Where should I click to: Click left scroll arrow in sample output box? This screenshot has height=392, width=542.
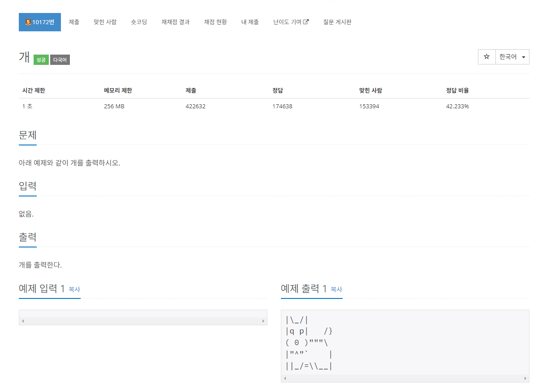(285, 379)
